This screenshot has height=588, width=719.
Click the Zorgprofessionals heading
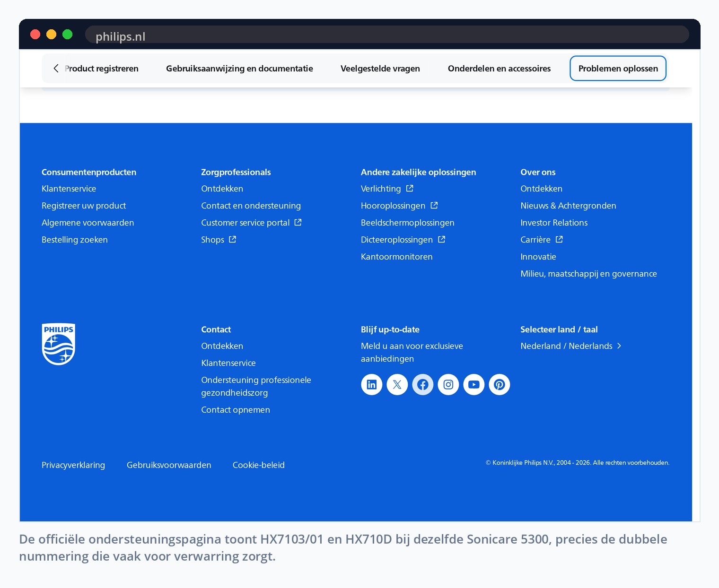pos(236,172)
